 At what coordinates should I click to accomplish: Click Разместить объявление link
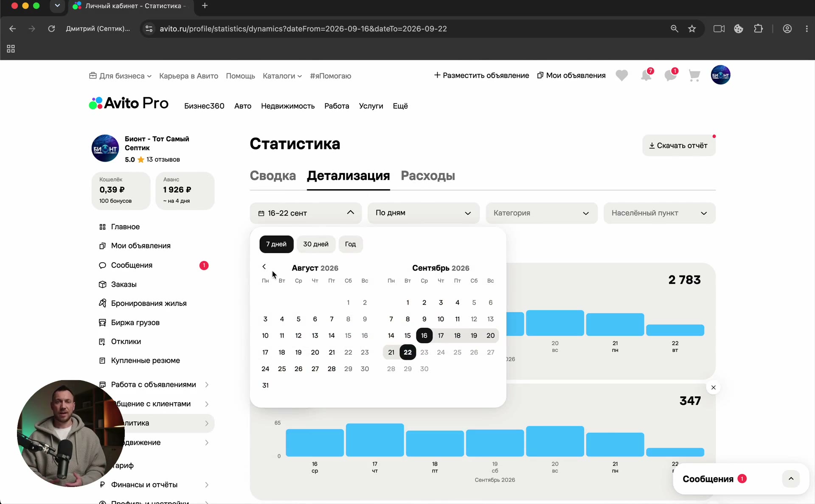(x=481, y=76)
